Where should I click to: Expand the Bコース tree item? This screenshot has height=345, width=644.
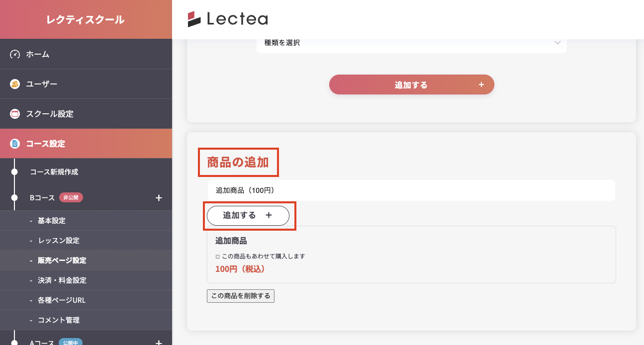(42, 198)
